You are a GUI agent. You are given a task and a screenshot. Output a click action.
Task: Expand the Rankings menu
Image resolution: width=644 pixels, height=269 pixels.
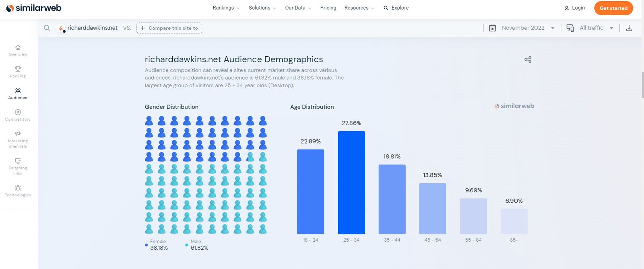point(226,8)
